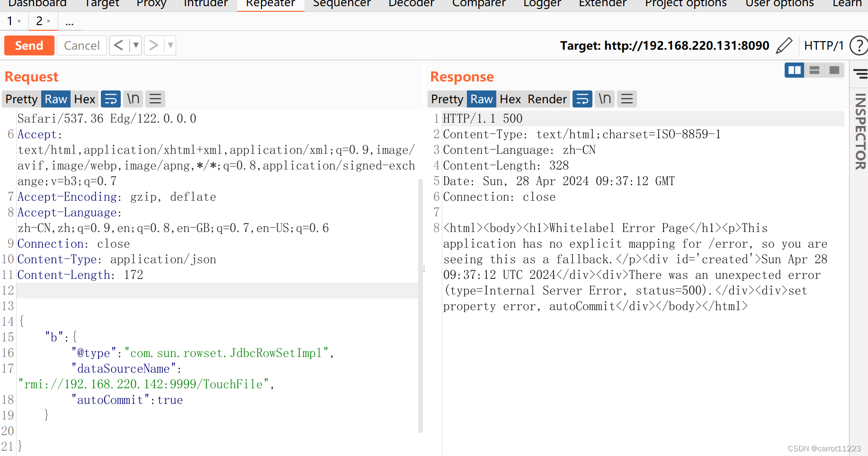Toggle Response word wrap icon
868x456 pixels.
click(582, 99)
